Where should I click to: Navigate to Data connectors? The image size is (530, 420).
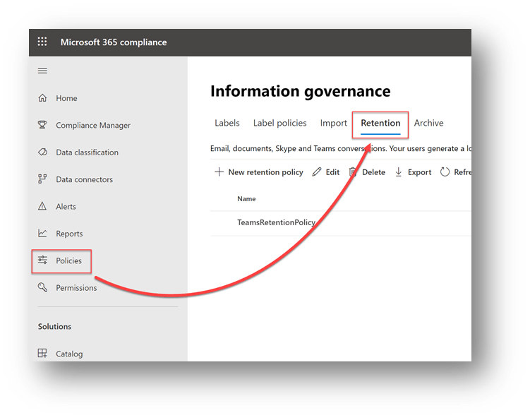[85, 179]
